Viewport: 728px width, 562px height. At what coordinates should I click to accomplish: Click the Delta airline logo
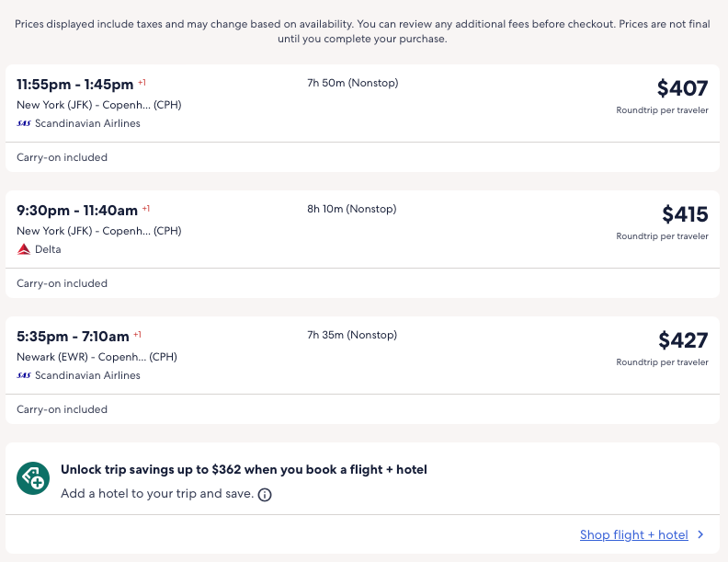pyautogui.click(x=24, y=249)
